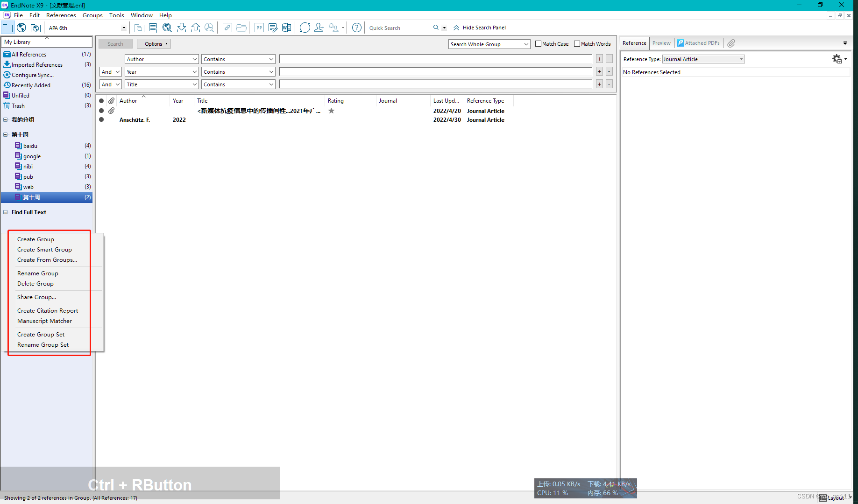
Task: Click plus button on Author search row
Action: pyautogui.click(x=599, y=59)
